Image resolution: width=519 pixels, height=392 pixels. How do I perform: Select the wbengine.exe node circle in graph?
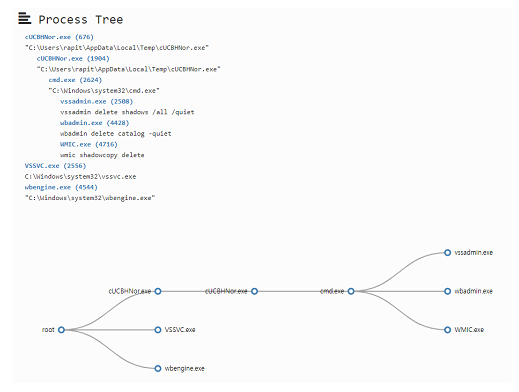point(158,369)
